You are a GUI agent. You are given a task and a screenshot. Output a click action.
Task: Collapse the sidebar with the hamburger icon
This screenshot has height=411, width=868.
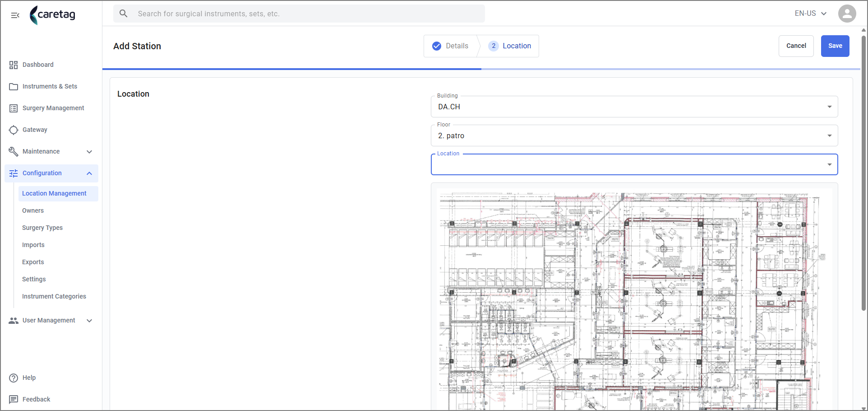click(x=15, y=15)
